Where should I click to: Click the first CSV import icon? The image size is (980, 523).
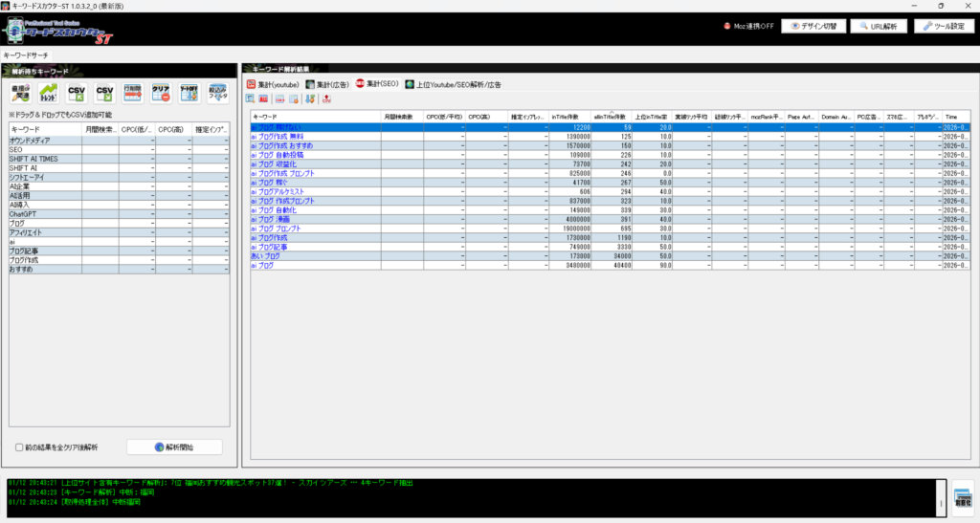(78, 94)
